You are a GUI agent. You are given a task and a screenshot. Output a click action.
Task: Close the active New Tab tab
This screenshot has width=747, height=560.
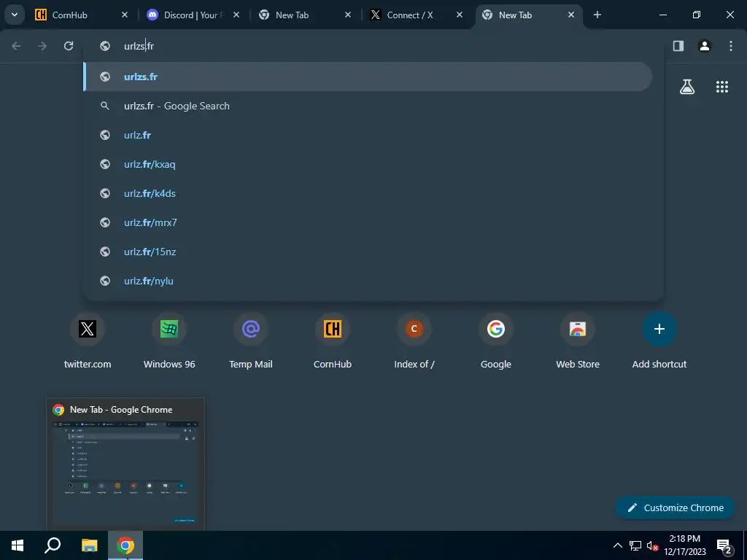[570, 15]
